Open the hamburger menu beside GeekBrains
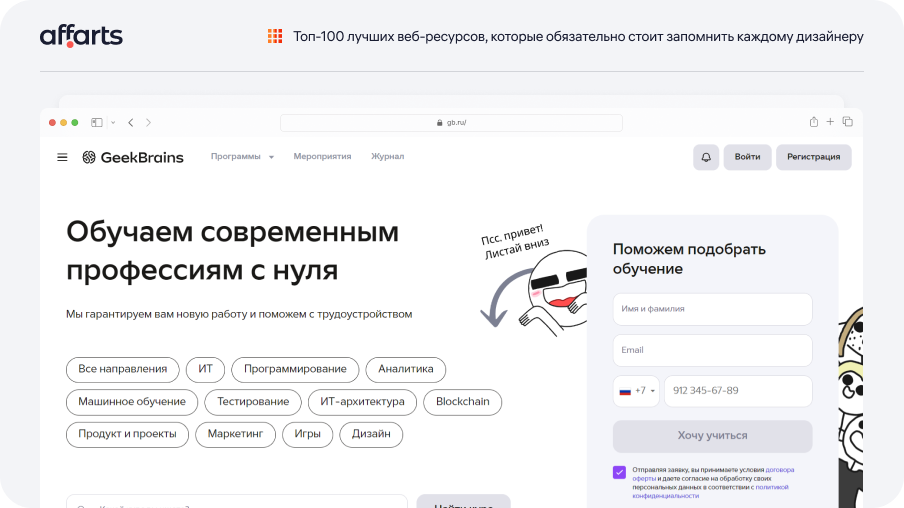The image size is (904, 508). coord(62,157)
